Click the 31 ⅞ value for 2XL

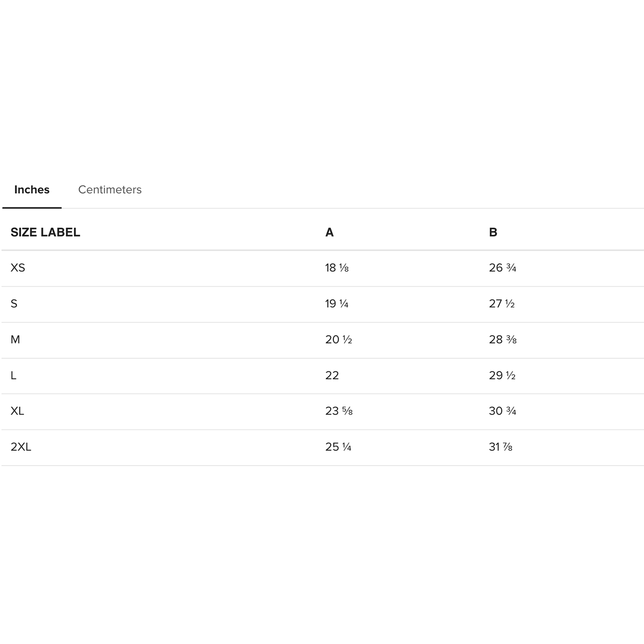(x=501, y=447)
